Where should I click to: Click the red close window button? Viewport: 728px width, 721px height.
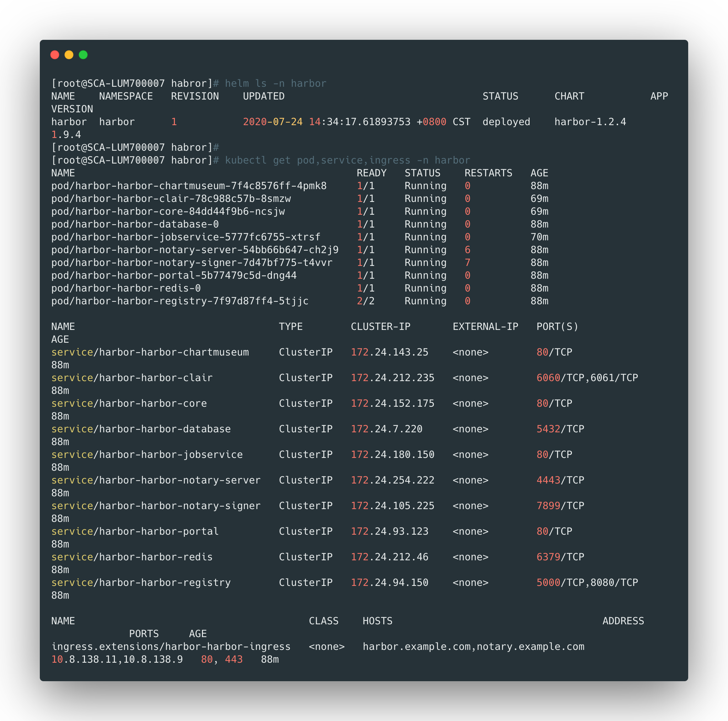coord(55,55)
